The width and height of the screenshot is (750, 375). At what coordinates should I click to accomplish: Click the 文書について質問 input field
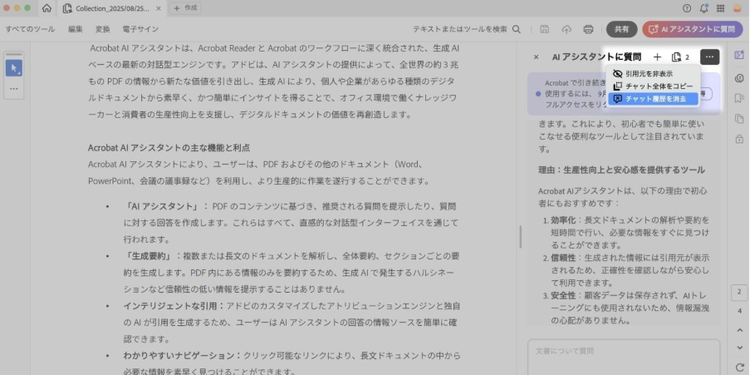point(623,356)
